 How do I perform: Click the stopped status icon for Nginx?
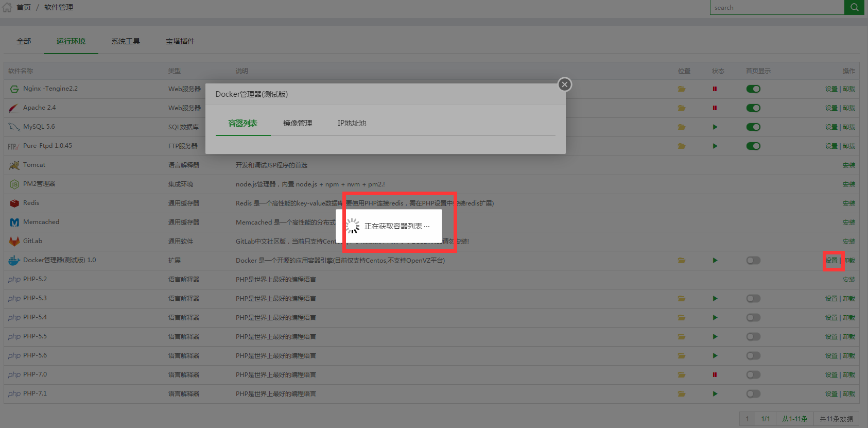(715, 89)
